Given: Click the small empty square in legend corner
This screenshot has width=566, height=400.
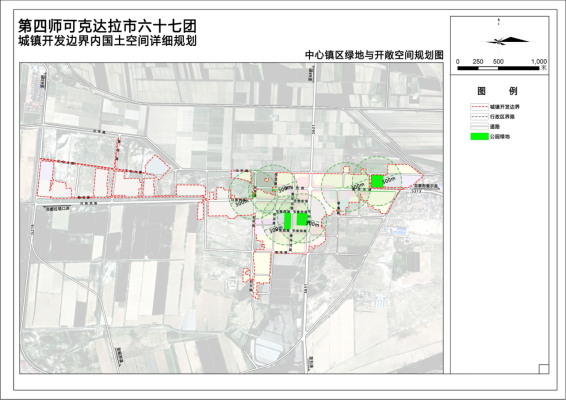Looking at the screenshot, I should [544, 369].
